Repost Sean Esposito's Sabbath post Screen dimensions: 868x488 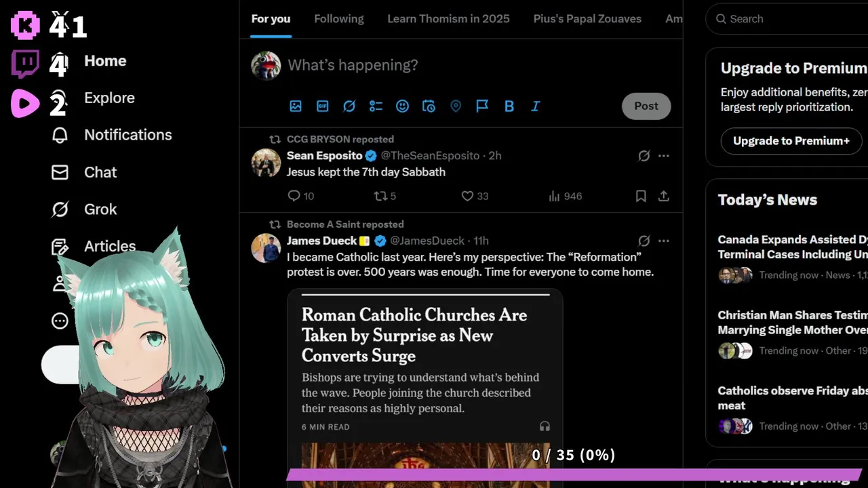point(385,196)
